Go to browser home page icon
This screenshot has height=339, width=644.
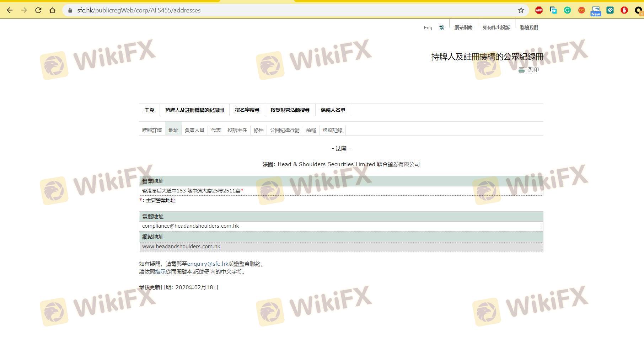53,10
